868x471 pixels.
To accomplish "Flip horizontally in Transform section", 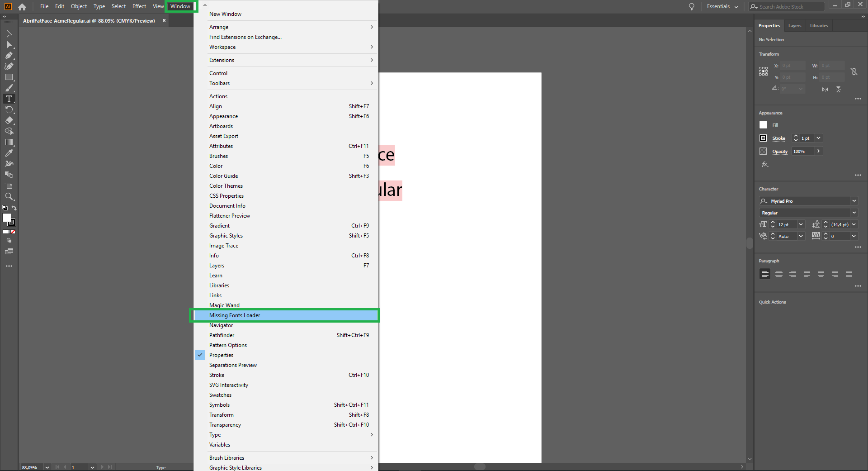I will coord(825,89).
